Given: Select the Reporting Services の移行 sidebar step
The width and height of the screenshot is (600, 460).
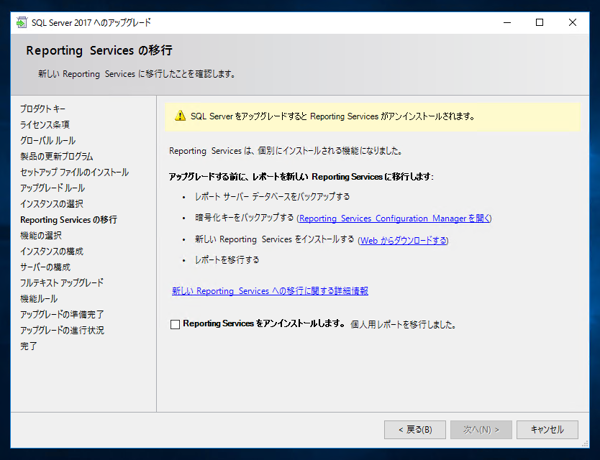Looking at the screenshot, I should tap(68, 220).
